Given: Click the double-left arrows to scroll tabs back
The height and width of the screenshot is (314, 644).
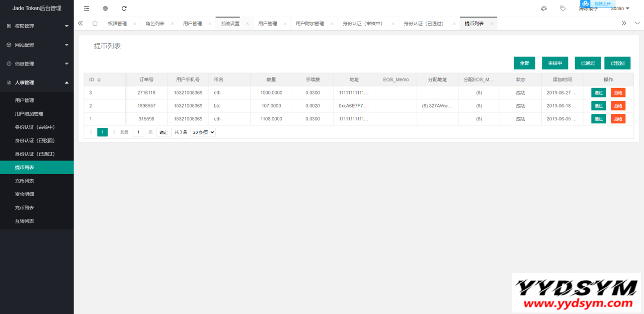Looking at the screenshot, I should point(81,23).
